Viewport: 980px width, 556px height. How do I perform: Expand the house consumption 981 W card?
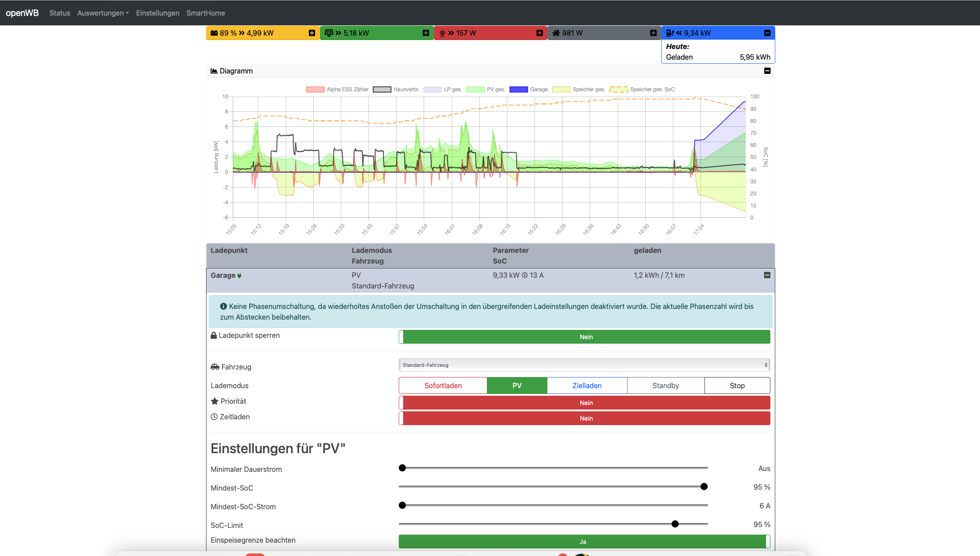[653, 33]
